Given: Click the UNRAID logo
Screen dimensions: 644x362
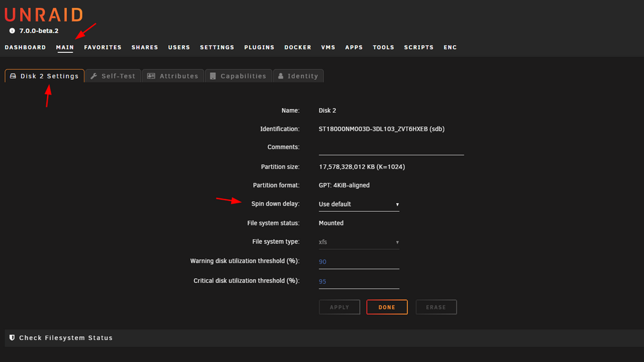Looking at the screenshot, I should click(x=44, y=15).
